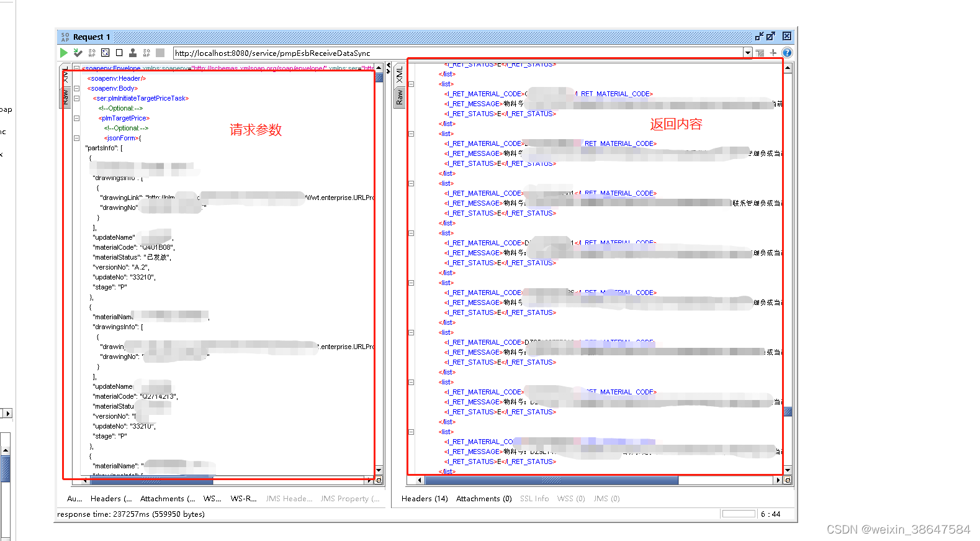Click response editor horizontal scrollbar thumb
Screen dimensions: 980x541
(551, 480)
